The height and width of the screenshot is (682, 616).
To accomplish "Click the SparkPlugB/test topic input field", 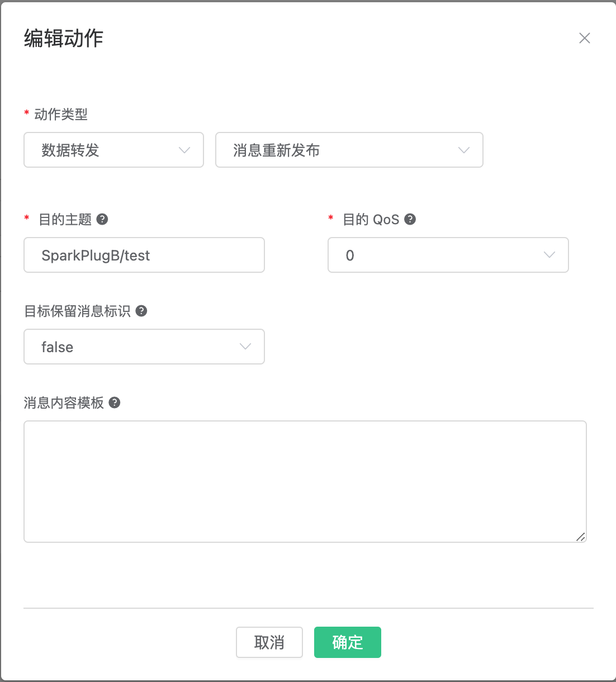I will tap(144, 255).
